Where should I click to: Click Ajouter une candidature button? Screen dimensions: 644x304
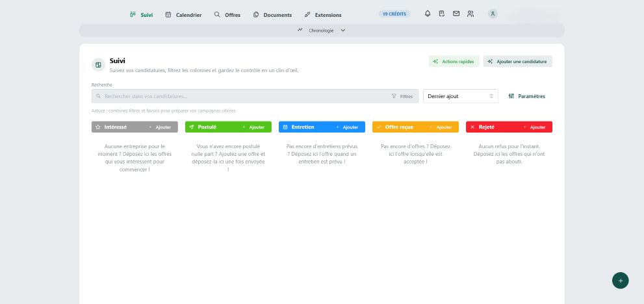tap(517, 61)
